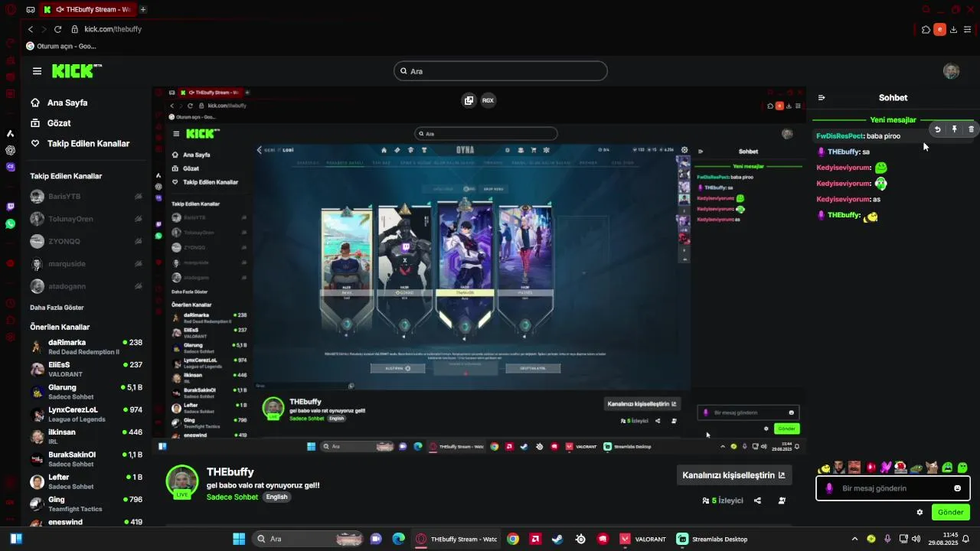
Task: Open Ging Teamfight Tactics channel
Action: pos(86,504)
